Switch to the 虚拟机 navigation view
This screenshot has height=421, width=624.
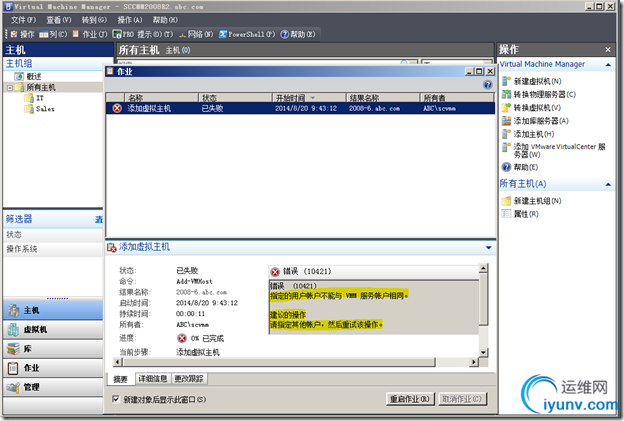coord(53,329)
